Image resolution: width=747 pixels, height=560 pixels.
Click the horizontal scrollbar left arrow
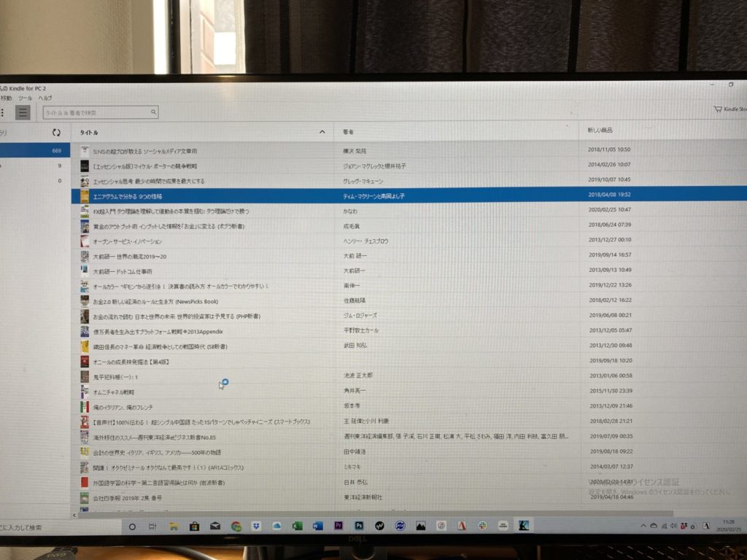pyautogui.click(x=74, y=515)
